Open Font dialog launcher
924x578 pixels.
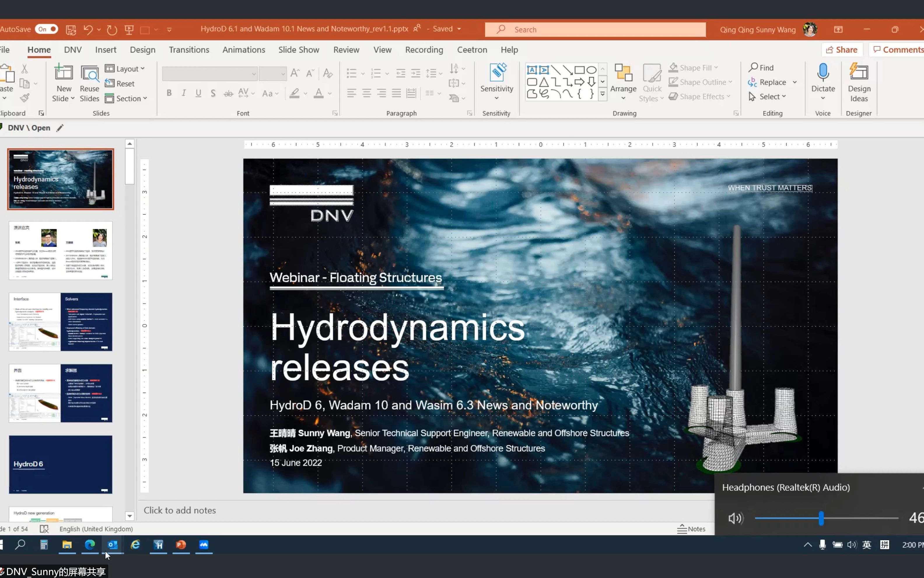335,113
